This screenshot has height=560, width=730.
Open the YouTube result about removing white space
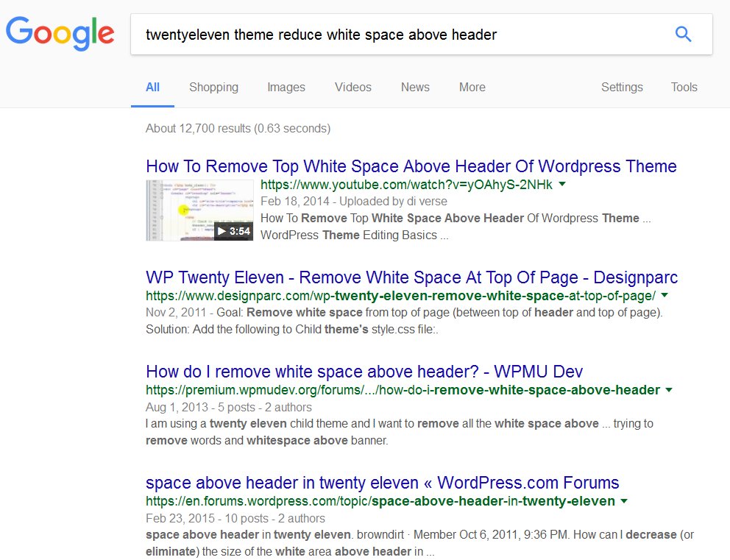(411, 166)
